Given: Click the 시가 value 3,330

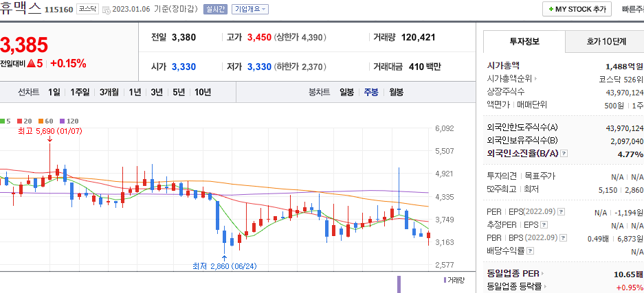Looking at the screenshot, I should pyautogui.click(x=184, y=67).
